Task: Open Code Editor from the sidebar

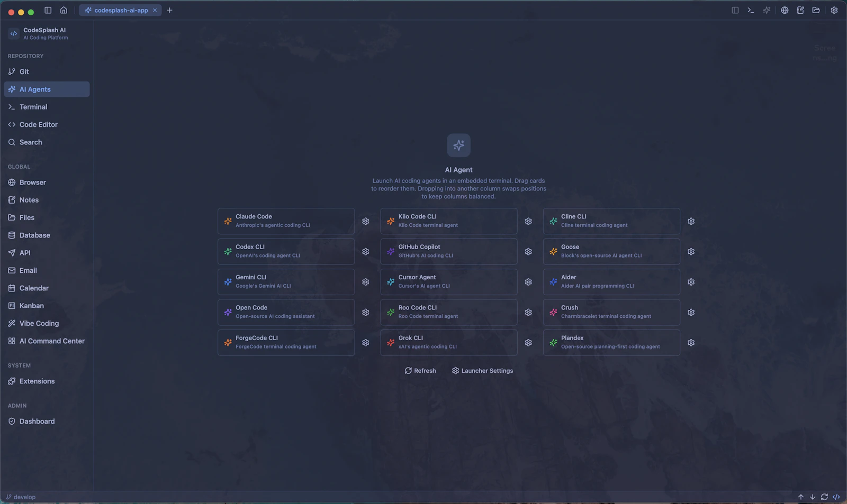Action: (x=47, y=125)
